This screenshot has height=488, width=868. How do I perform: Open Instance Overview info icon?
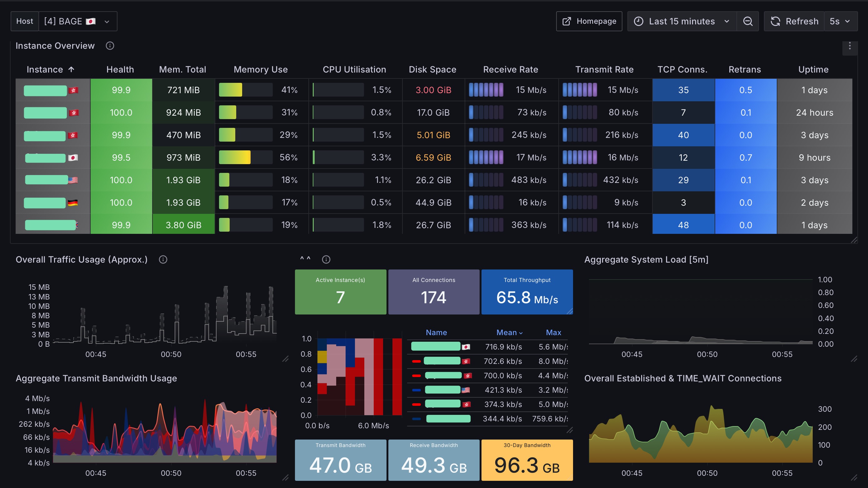(x=110, y=46)
